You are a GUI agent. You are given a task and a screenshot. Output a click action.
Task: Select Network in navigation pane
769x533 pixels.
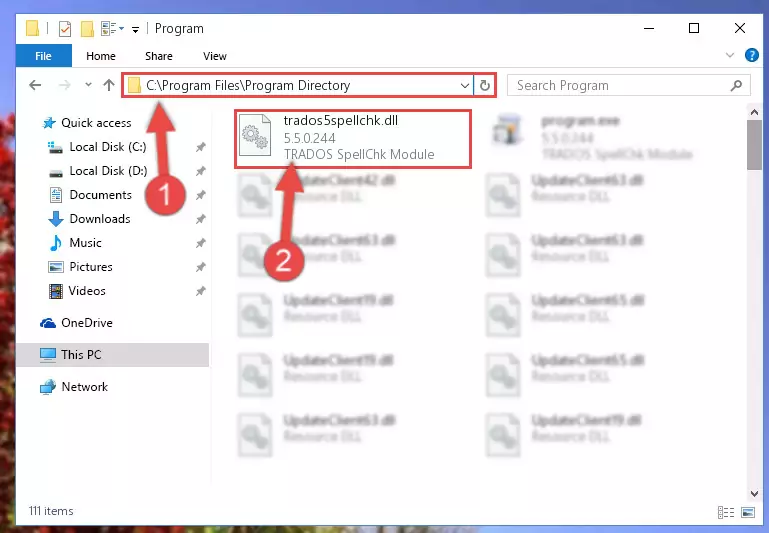[x=74, y=387]
